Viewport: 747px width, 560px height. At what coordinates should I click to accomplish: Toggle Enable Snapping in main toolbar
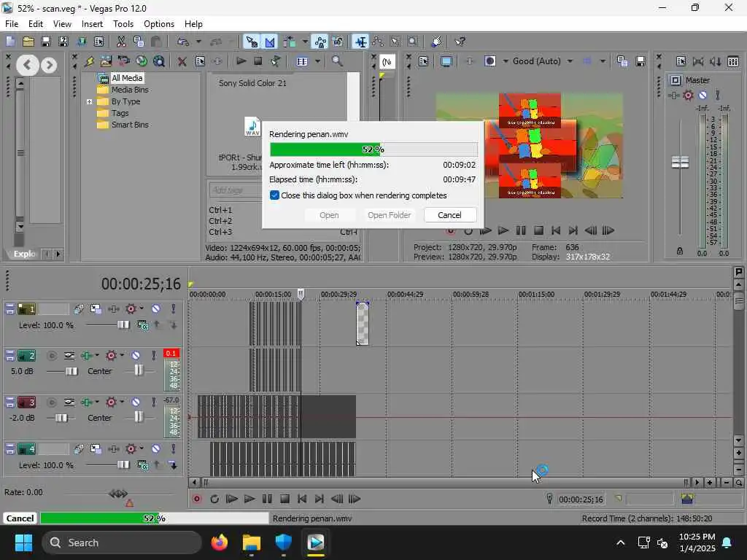(252, 42)
